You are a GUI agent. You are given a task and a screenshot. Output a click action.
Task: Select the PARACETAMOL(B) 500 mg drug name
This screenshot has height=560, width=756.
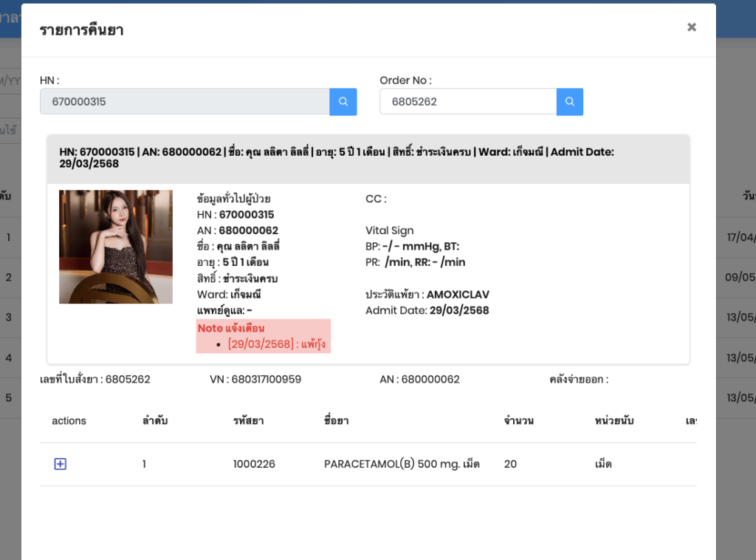[402, 464]
